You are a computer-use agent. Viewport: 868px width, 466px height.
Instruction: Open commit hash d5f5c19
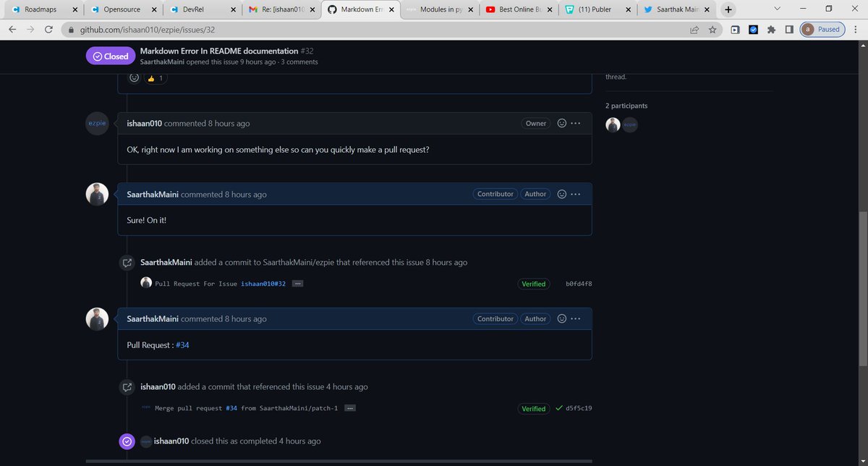[x=579, y=408]
